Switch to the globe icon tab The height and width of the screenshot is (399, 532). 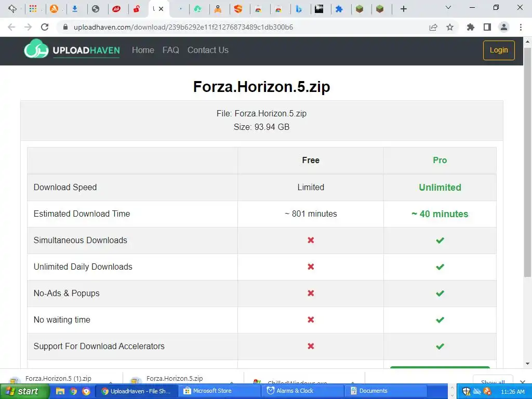point(96,9)
